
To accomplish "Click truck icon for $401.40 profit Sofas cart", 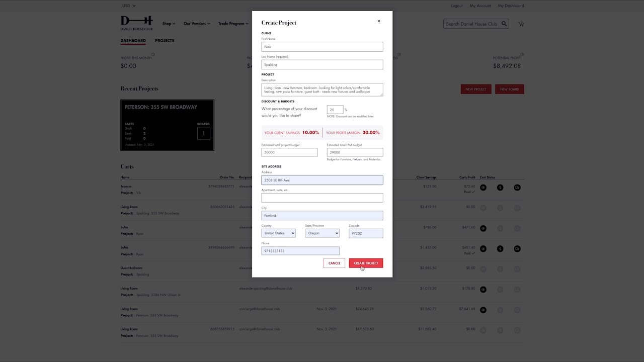I will (x=517, y=249).
